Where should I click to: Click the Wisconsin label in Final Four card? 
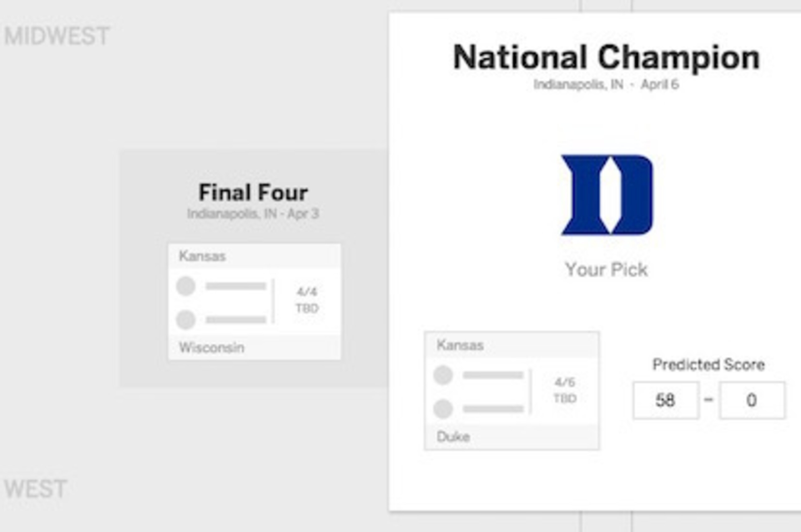212,347
